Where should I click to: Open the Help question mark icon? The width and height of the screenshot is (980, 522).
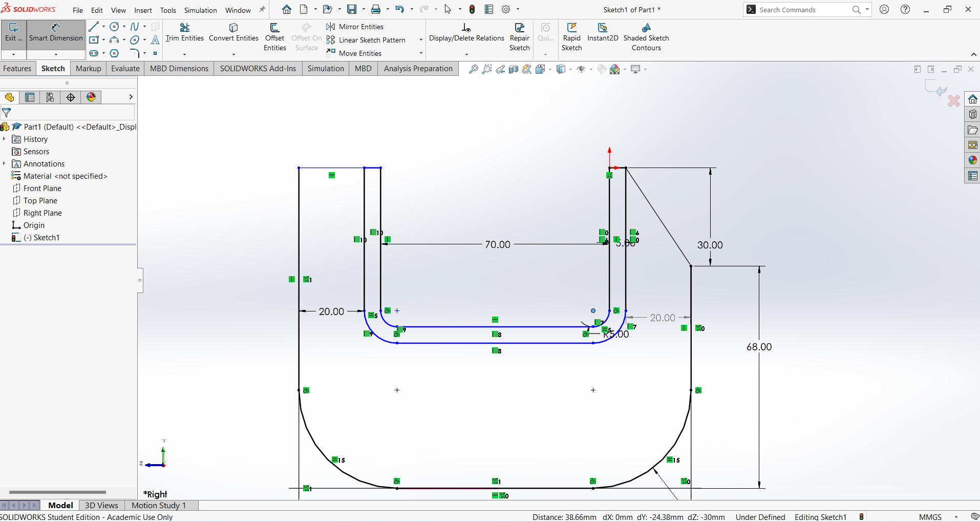click(905, 9)
